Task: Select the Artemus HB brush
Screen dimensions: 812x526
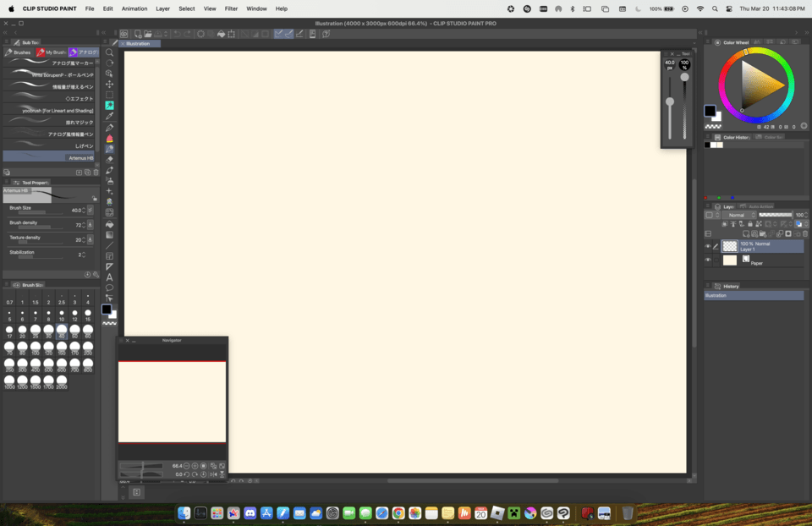Action: click(x=50, y=157)
